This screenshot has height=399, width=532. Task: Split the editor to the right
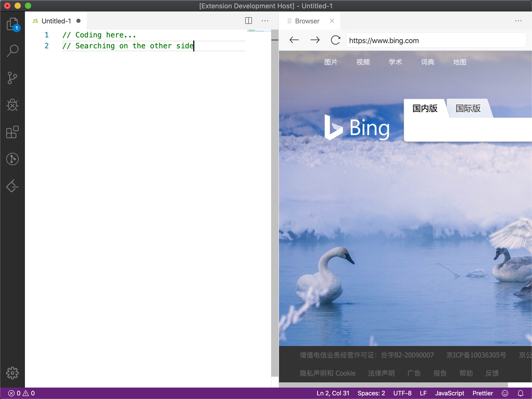[248, 21]
